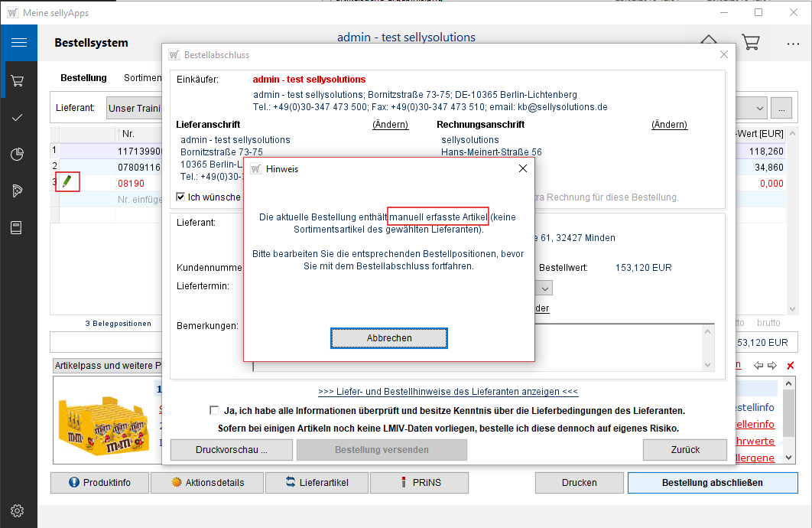Click the Allergene link fragment 'llergene'
The height and width of the screenshot is (528, 812).
pos(755,458)
